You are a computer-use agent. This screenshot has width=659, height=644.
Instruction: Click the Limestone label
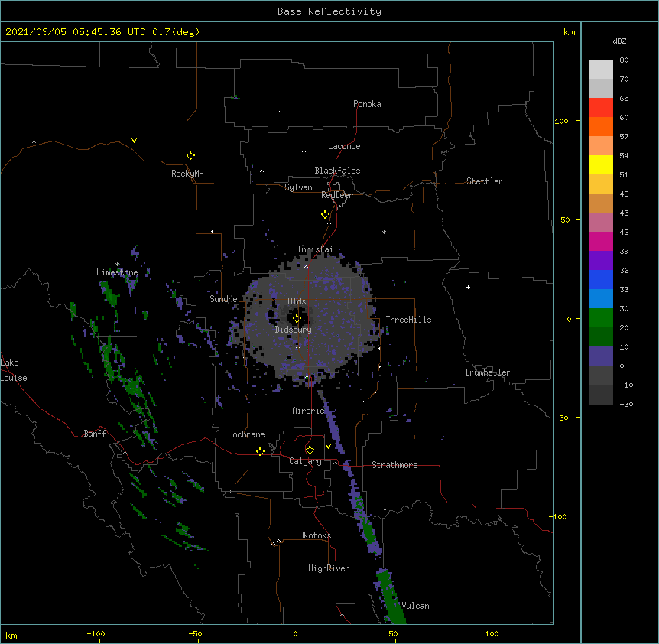[x=117, y=272]
